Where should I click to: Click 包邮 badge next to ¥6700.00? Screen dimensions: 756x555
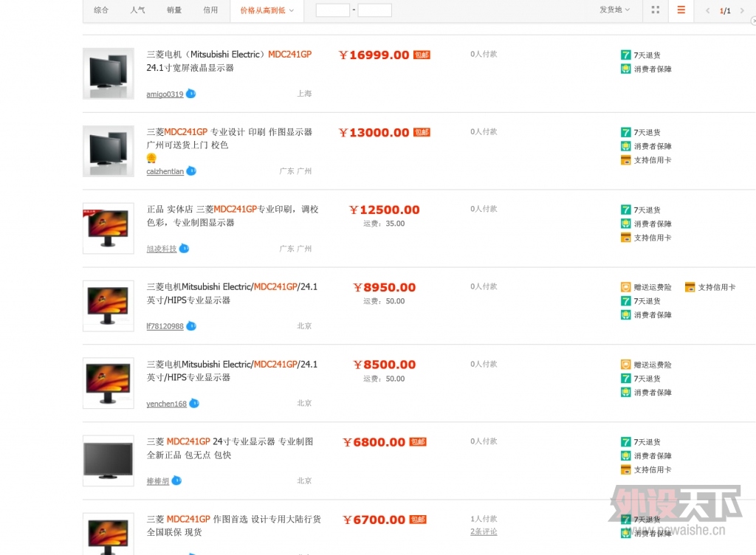pyautogui.click(x=418, y=520)
